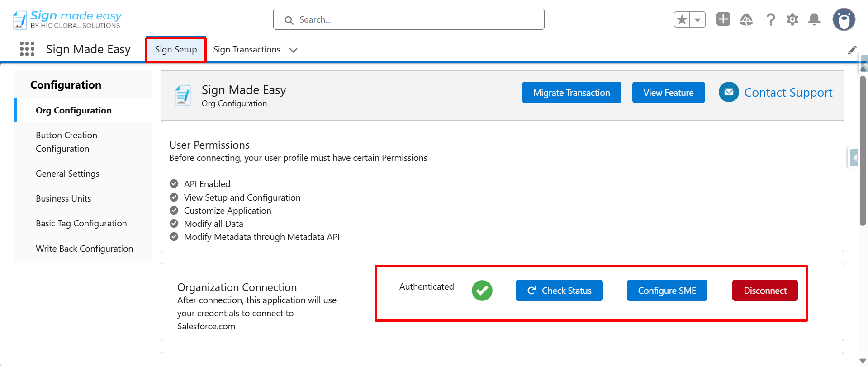
Task: Click the Modify all Data check icon
Action: (174, 223)
